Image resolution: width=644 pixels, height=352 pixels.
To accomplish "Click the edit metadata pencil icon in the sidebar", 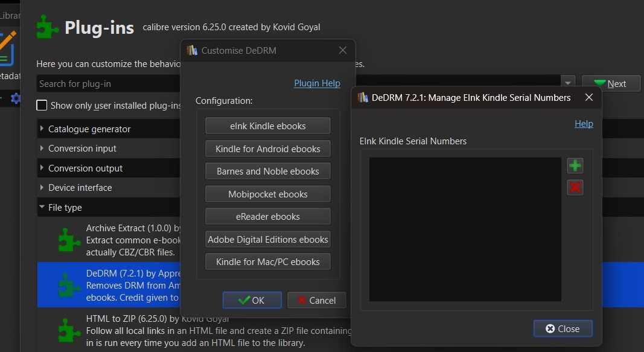I will pos(7,45).
